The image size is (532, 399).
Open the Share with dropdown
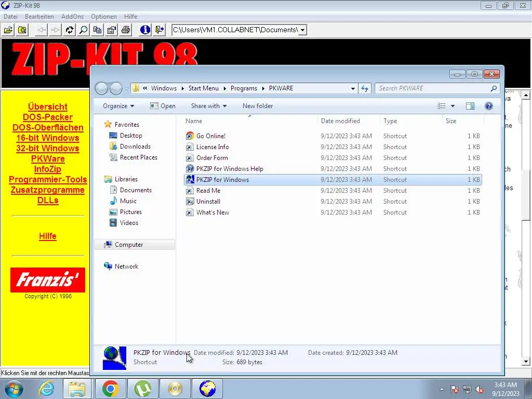coord(209,106)
